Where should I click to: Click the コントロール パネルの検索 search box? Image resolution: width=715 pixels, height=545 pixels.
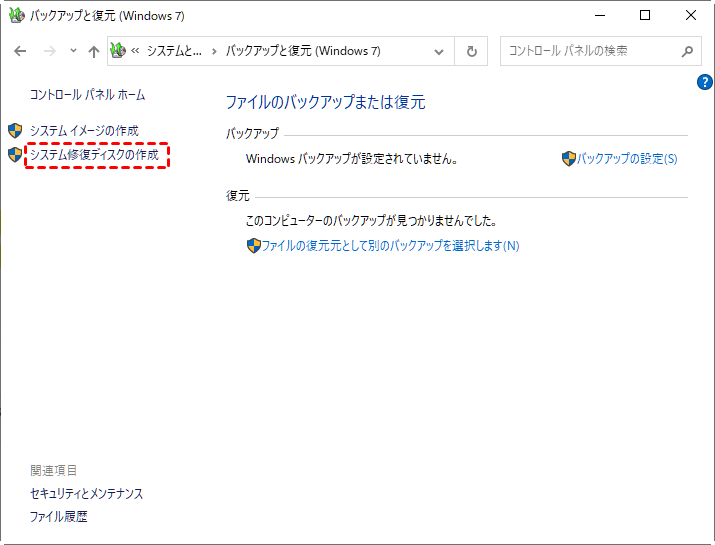coord(601,51)
